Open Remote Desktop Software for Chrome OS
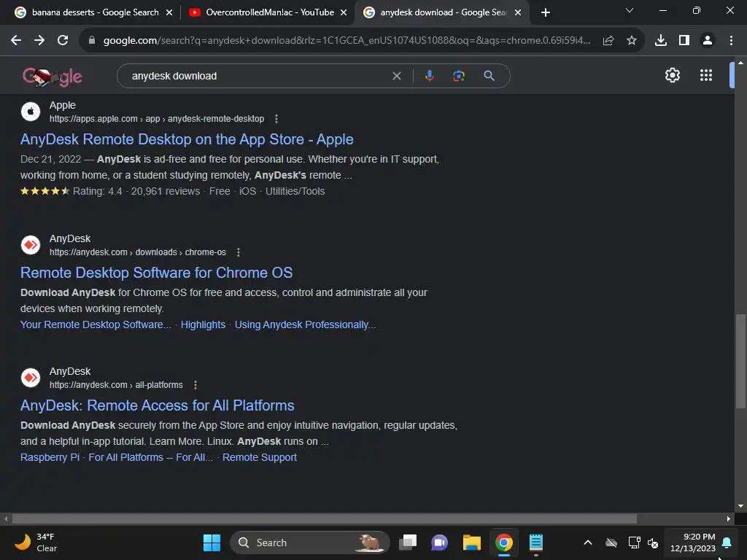 pos(156,273)
